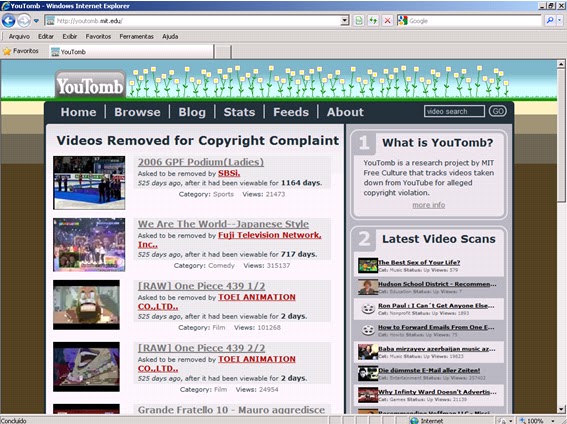The width and height of the screenshot is (567, 424).
Task: Open How to Forward Emails scan link
Action: tap(436, 327)
